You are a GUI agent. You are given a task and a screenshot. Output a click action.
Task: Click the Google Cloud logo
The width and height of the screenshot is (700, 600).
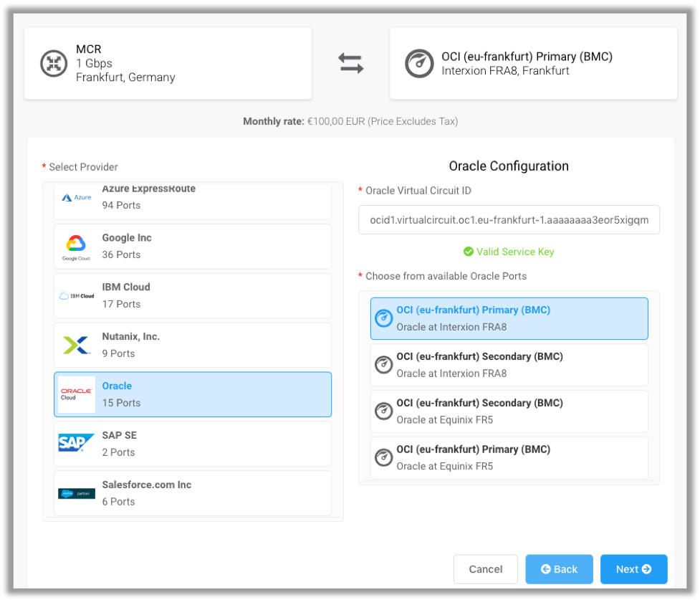click(76, 246)
